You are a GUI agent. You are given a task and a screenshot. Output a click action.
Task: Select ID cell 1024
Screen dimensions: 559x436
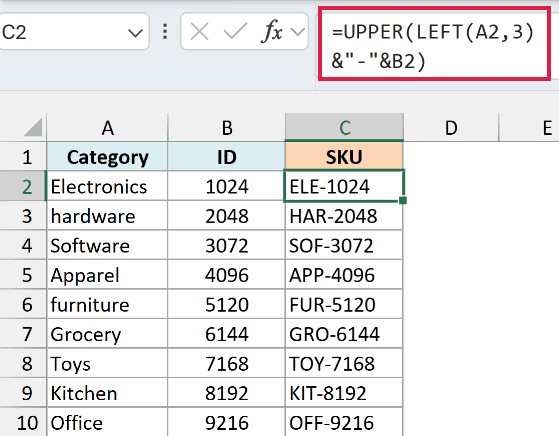click(x=226, y=186)
